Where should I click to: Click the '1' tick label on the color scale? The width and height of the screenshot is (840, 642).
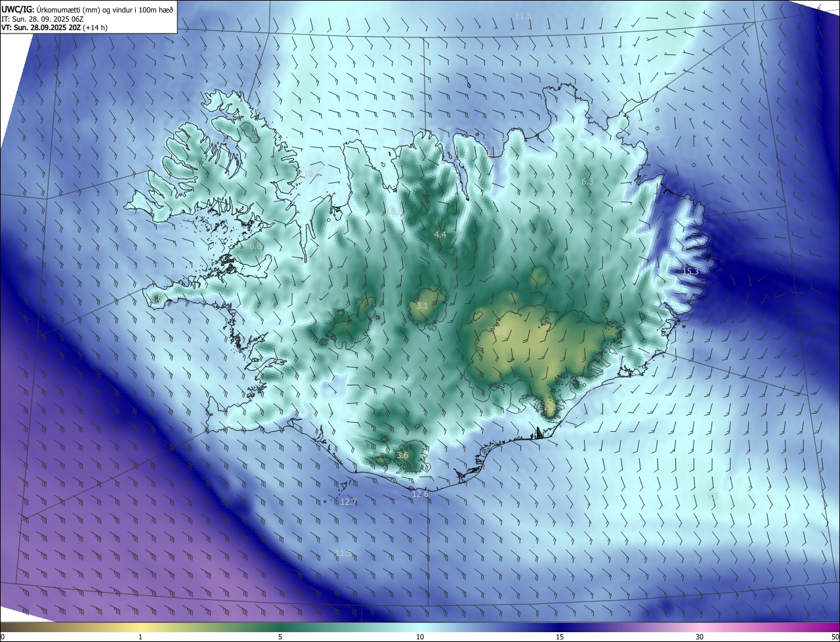pyautogui.click(x=140, y=637)
